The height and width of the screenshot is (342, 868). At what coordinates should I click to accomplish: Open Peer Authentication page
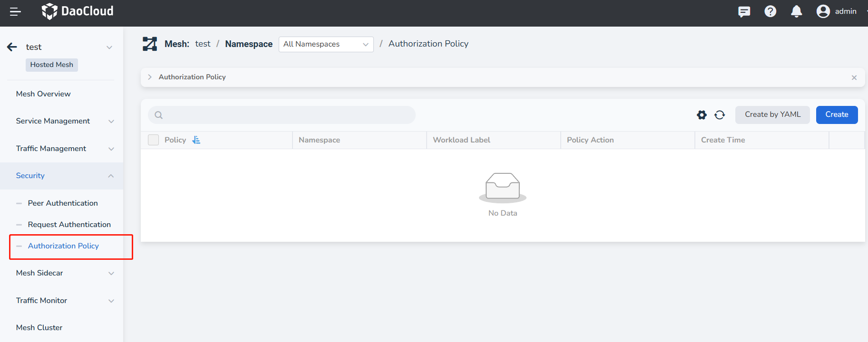coord(63,203)
